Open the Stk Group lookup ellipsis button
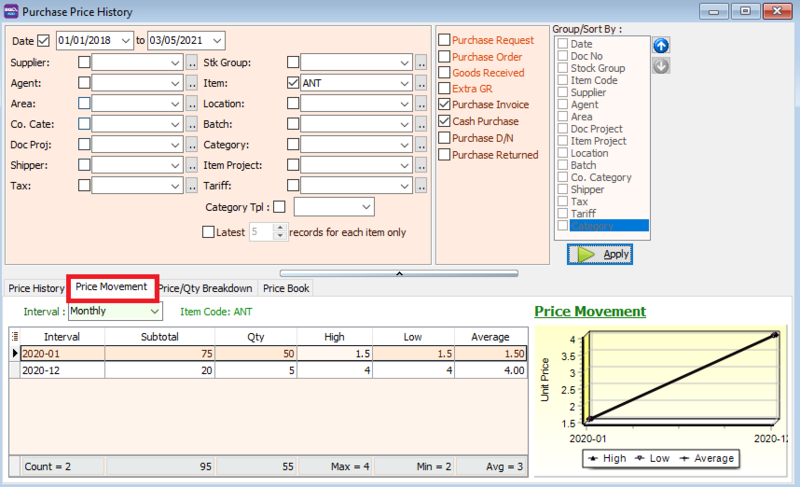 coord(421,63)
